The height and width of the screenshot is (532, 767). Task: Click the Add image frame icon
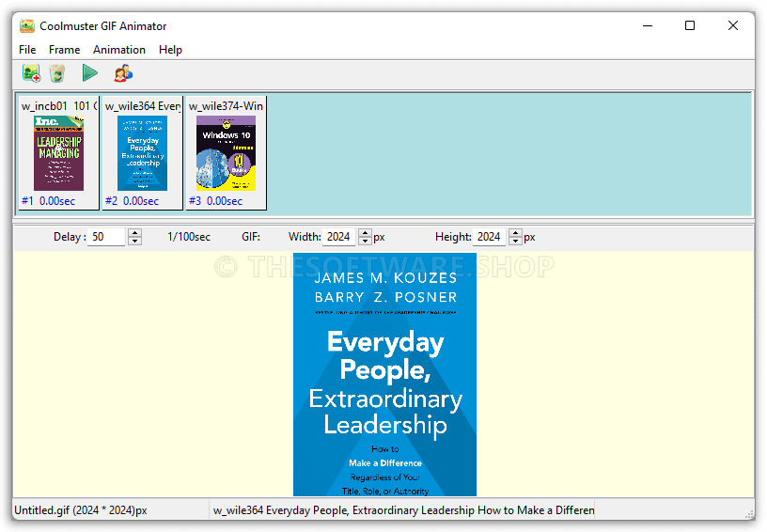click(x=31, y=73)
